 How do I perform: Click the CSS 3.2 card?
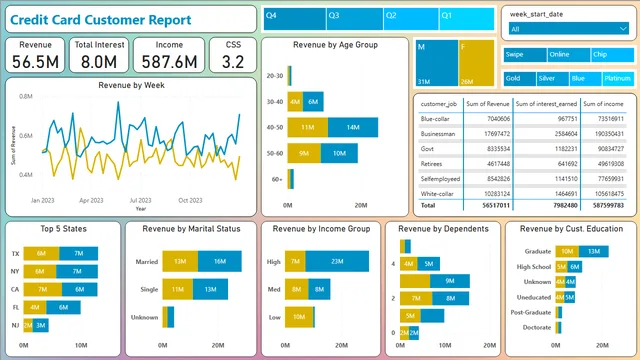[233, 55]
